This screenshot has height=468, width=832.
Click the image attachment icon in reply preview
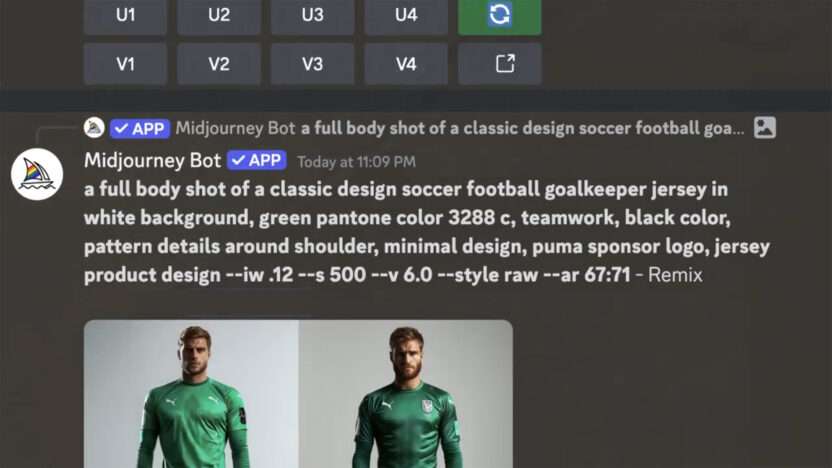(765, 128)
